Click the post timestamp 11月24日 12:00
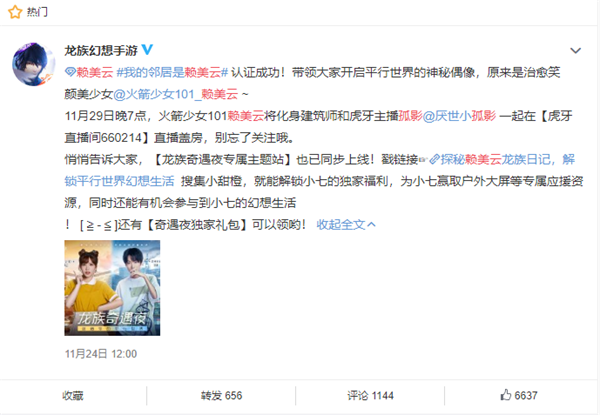This screenshot has height=415, width=600. pos(101,354)
